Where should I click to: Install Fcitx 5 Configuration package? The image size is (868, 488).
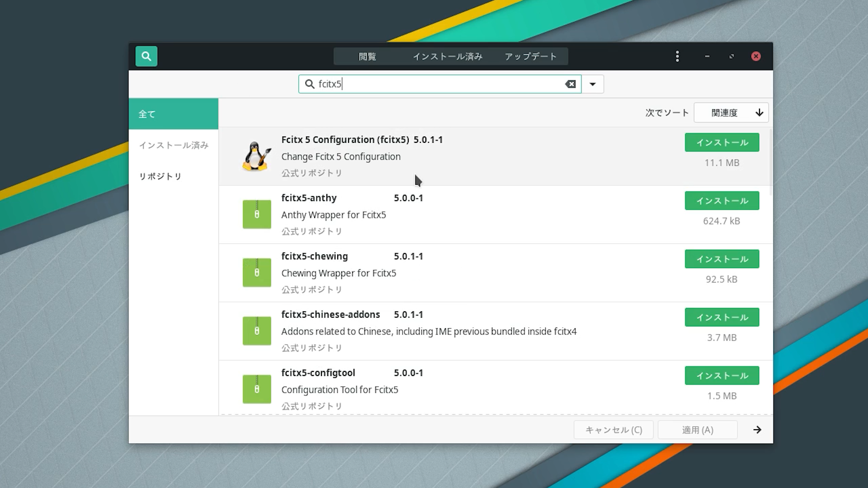coord(722,142)
